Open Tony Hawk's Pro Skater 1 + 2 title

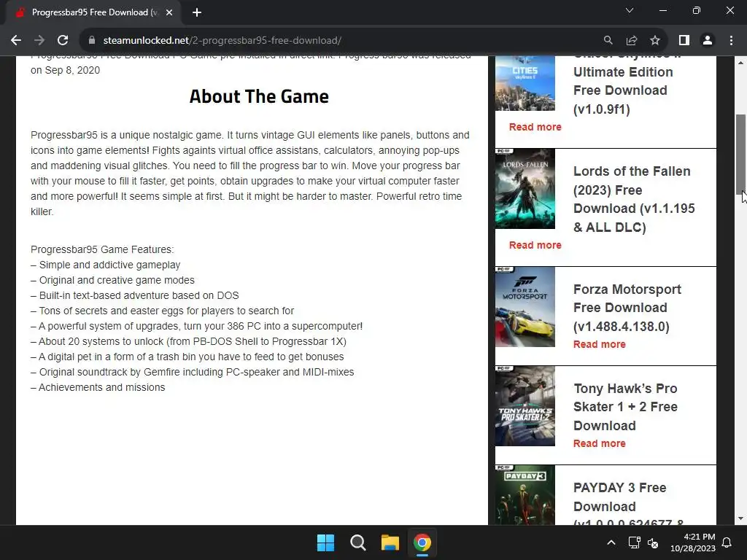tap(625, 407)
